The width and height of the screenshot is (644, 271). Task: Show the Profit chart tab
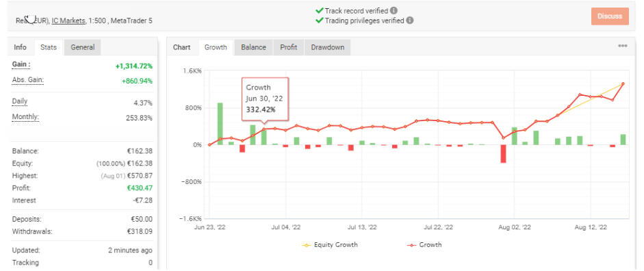tap(289, 47)
